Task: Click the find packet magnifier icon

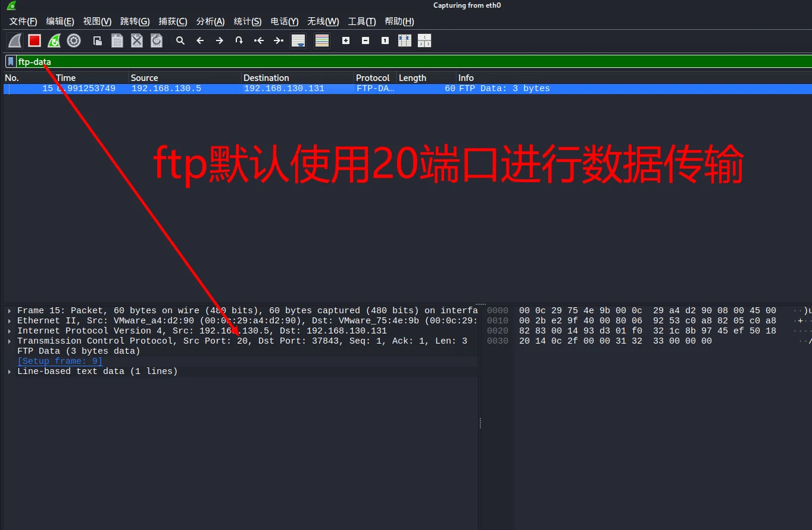Action: 180,40
